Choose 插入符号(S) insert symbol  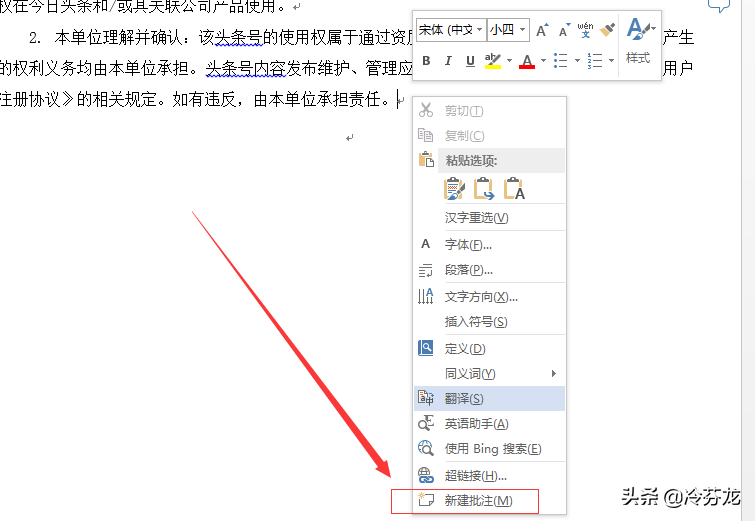pyautogui.click(x=490, y=322)
